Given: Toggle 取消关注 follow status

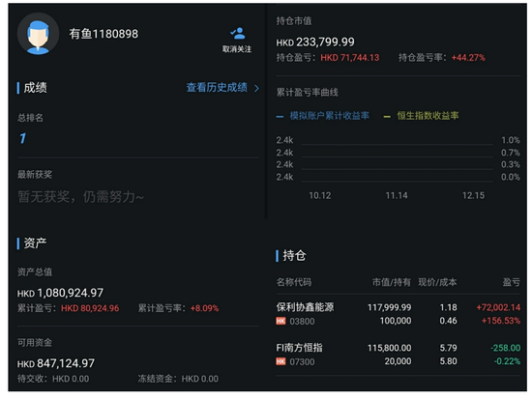Looking at the screenshot, I should (x=237, y=49).
